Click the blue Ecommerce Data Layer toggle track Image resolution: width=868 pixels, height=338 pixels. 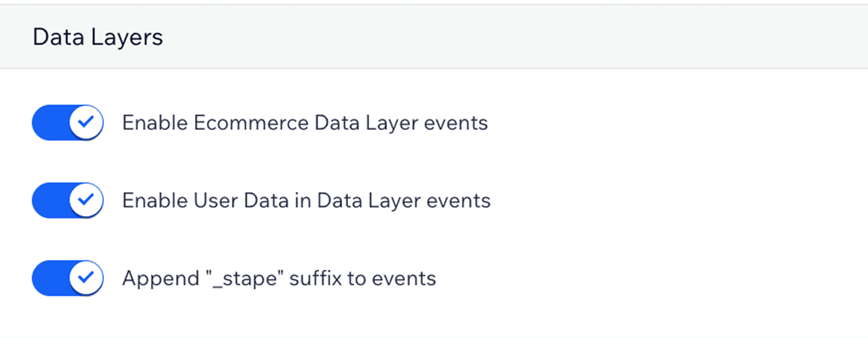click(x=52, y=122)
